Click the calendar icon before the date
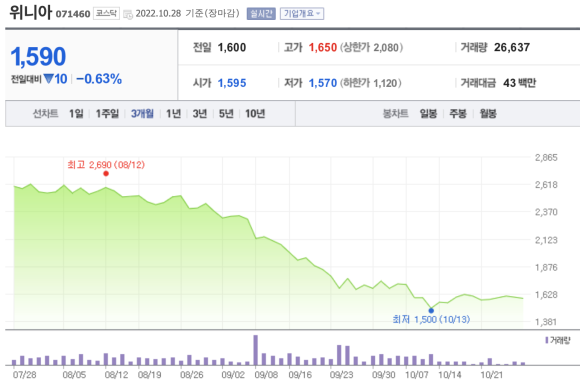The image size is (580, 392). pyautogui.click(x=128, y=14)
